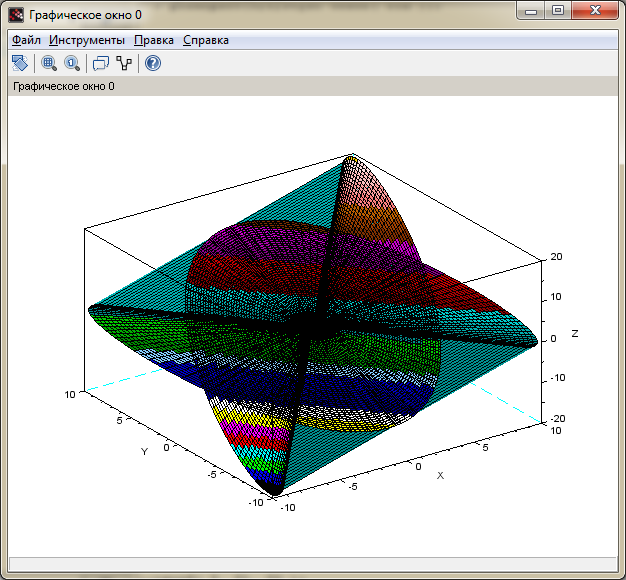The height and width of the screenshot is (580, 626).
Task: Open the Файл menu
Action: point(27,40)
